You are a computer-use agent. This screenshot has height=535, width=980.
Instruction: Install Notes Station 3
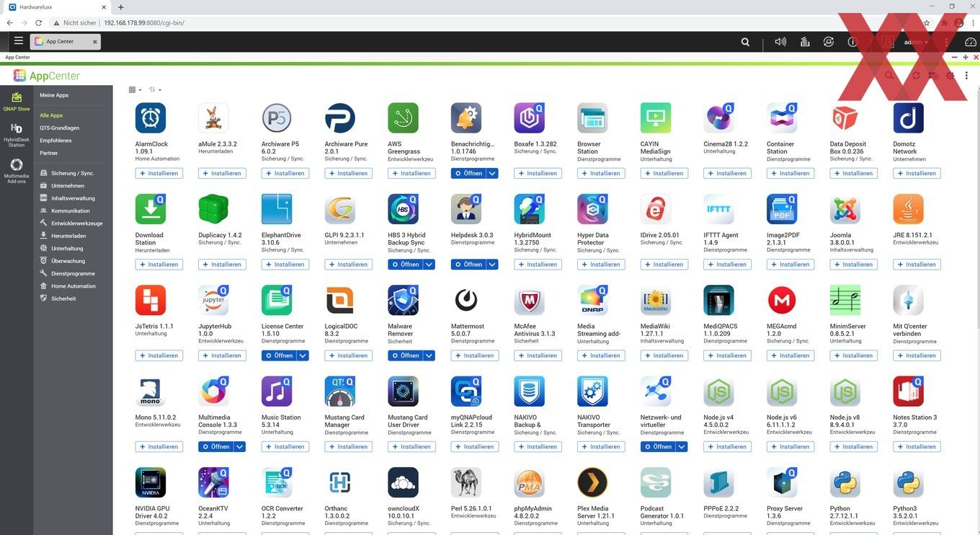917,447
